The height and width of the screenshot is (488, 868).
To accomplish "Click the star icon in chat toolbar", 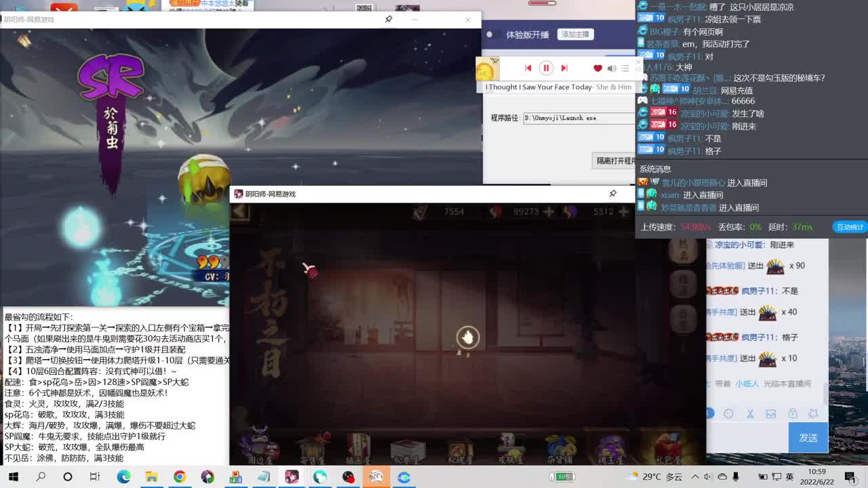I will coord(813,413).
